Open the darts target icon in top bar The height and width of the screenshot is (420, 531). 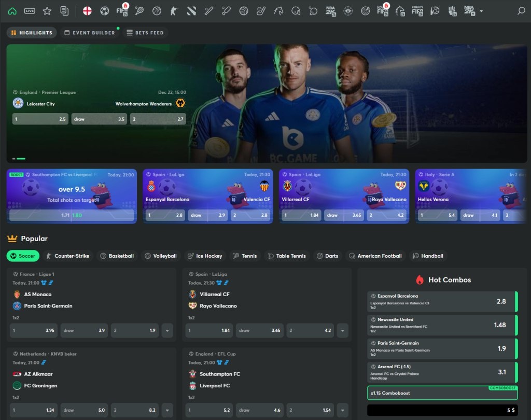366,11
